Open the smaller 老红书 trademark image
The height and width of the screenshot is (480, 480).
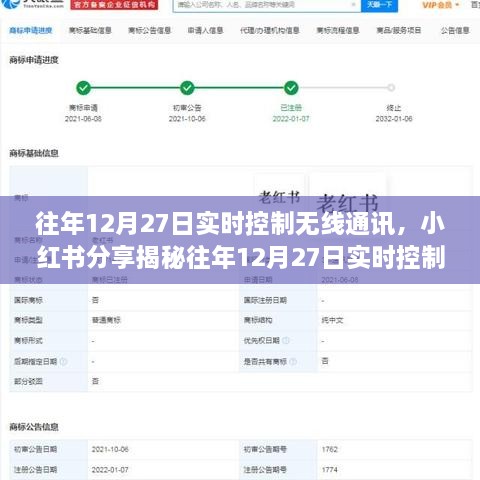pyautogui.click(x=279, y=197)
